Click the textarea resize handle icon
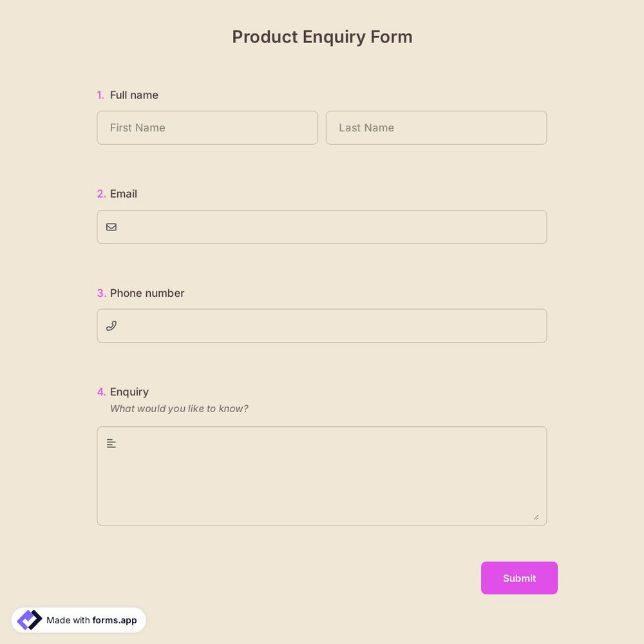Image resolution: width=644 pixels, height=644 pixels. click(x=536, y=516)
